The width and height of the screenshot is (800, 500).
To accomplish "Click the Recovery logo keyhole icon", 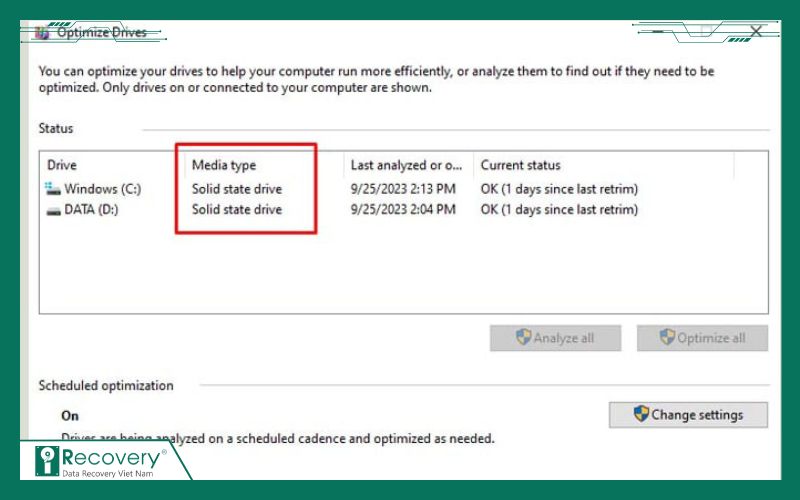I will [47, 461].
